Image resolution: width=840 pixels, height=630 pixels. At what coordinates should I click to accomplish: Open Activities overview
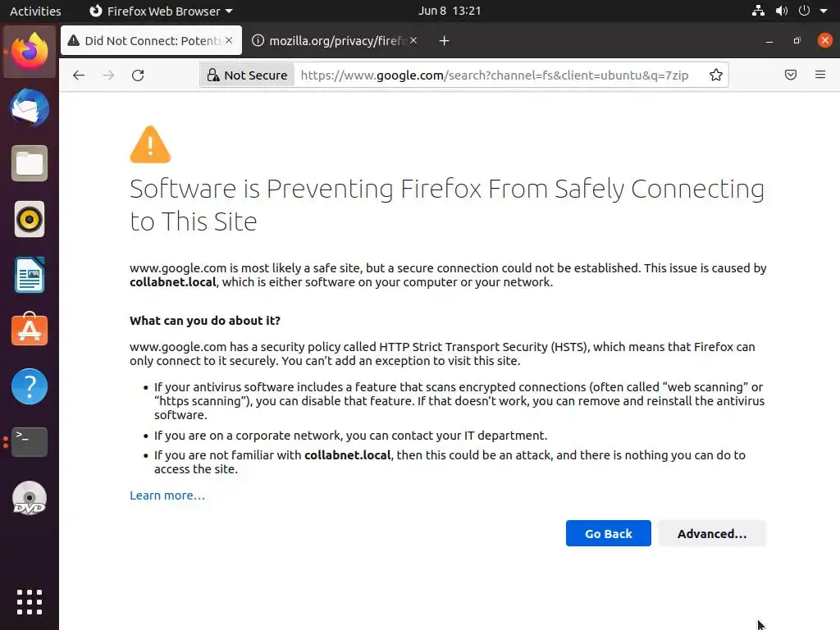(x=35, y=11)
